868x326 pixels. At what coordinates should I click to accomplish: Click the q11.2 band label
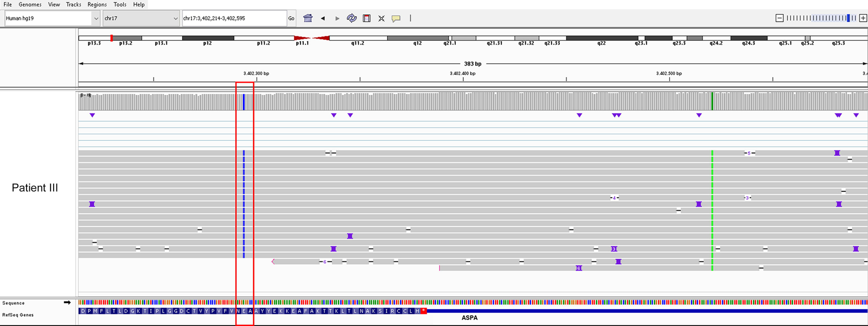tap(357, 43)
